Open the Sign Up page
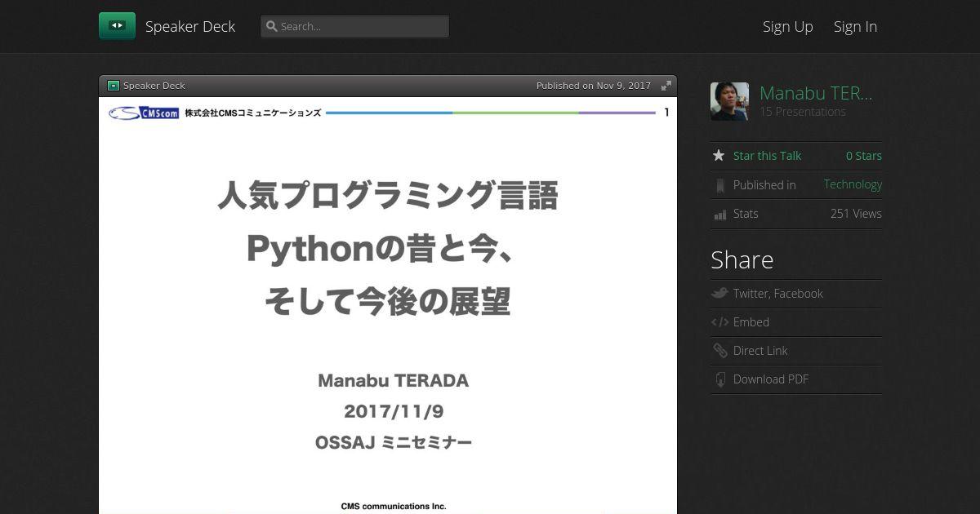Viewport: 980px width, 514px height. pos(788,26)
